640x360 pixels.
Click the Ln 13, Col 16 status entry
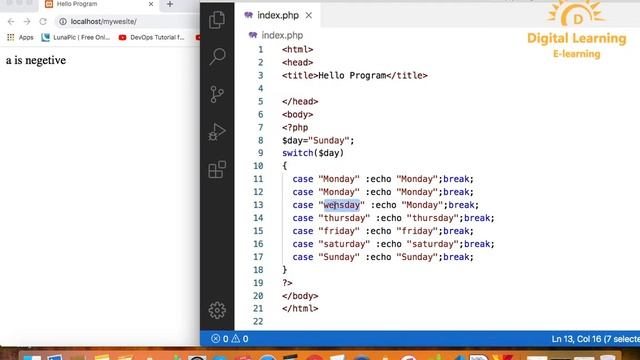596,339
